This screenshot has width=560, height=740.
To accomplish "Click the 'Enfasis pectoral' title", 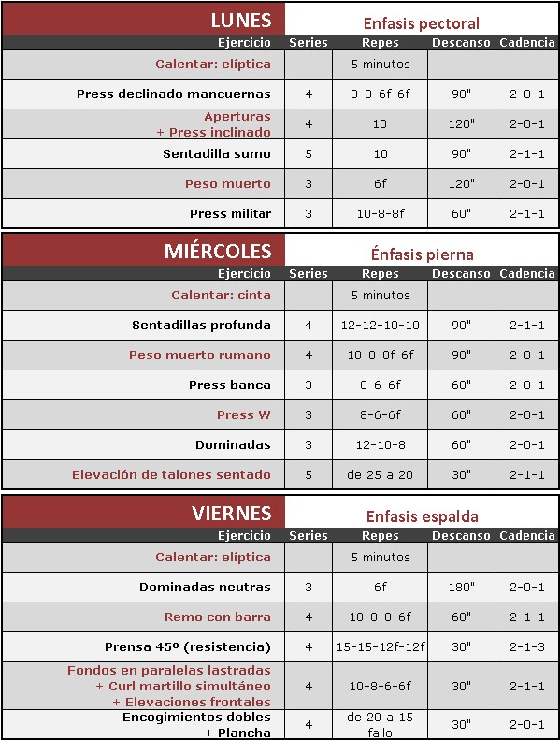I will point(422,23).
